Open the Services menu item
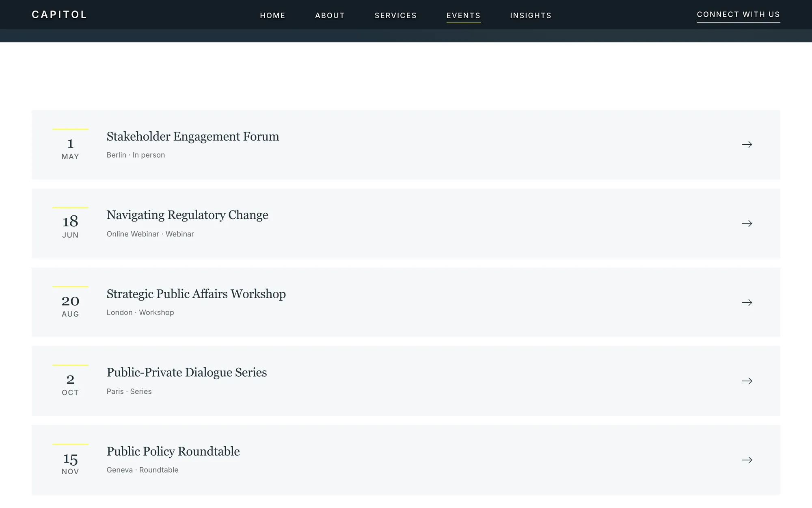 [395, 15]
